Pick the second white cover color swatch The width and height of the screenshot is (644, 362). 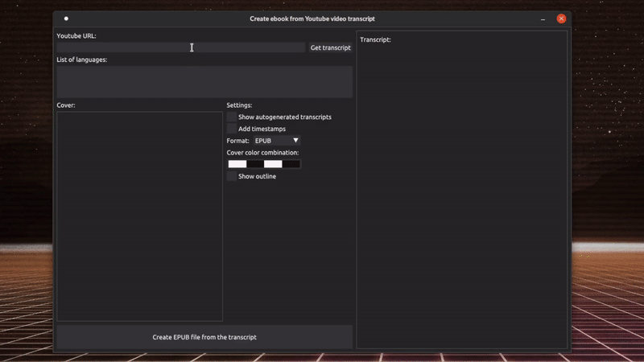(x=273, y=164)
